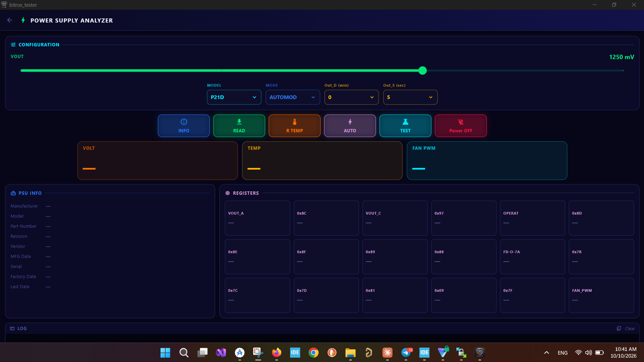Select the FD-O-7A register card
Screen dimensions: 644x362
pyautogui.click(x=533, y=257)
